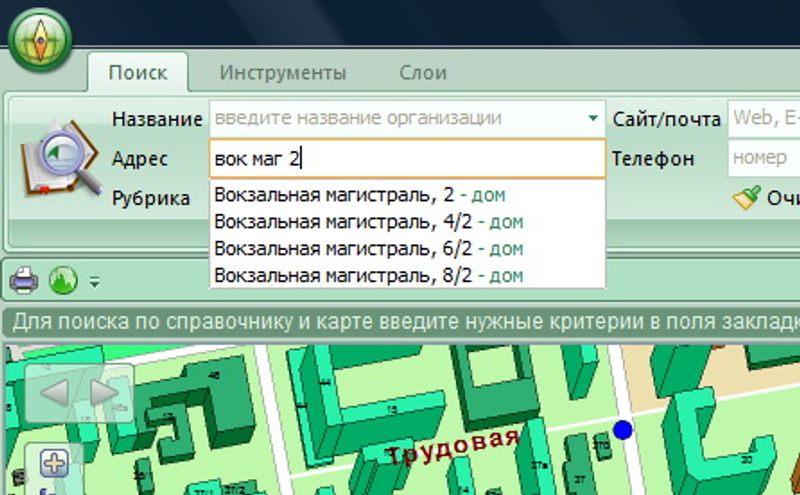The height and width of the screenshot is (495, 800).
Task: Click into the Сайт/почта input field
Action: 764,119
